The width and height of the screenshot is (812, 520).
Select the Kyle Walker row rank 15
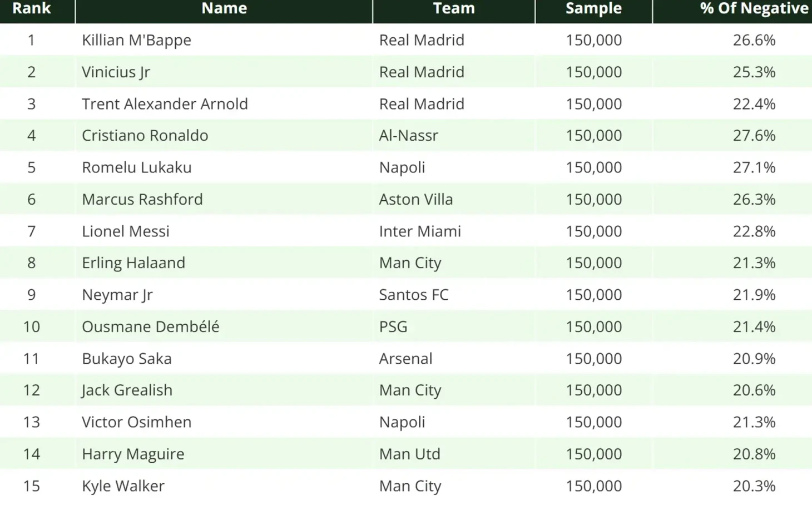point(32,486)
